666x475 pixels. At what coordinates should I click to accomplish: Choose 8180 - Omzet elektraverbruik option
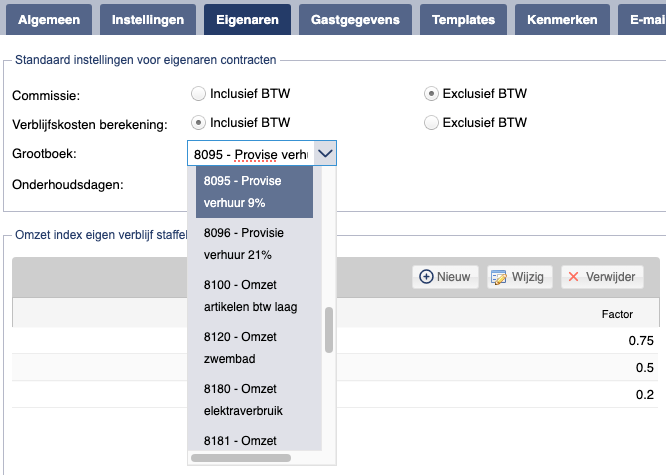(254, 400)
